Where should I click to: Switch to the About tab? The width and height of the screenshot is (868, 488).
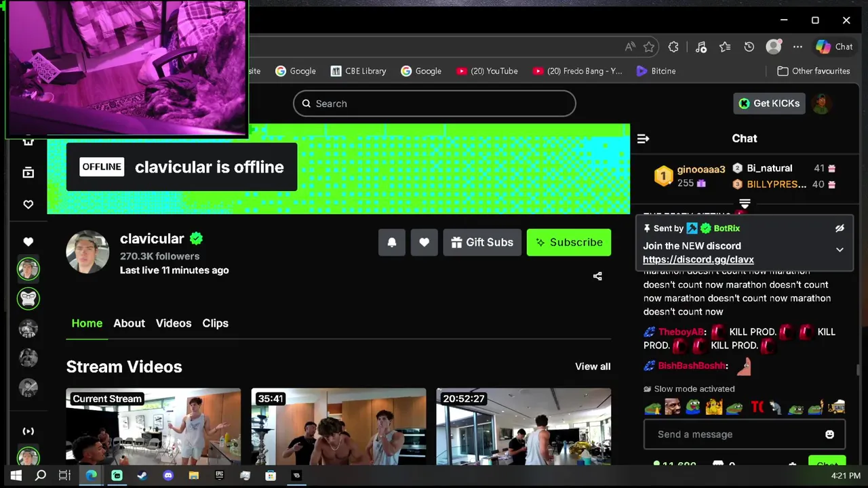click(129, 323)
